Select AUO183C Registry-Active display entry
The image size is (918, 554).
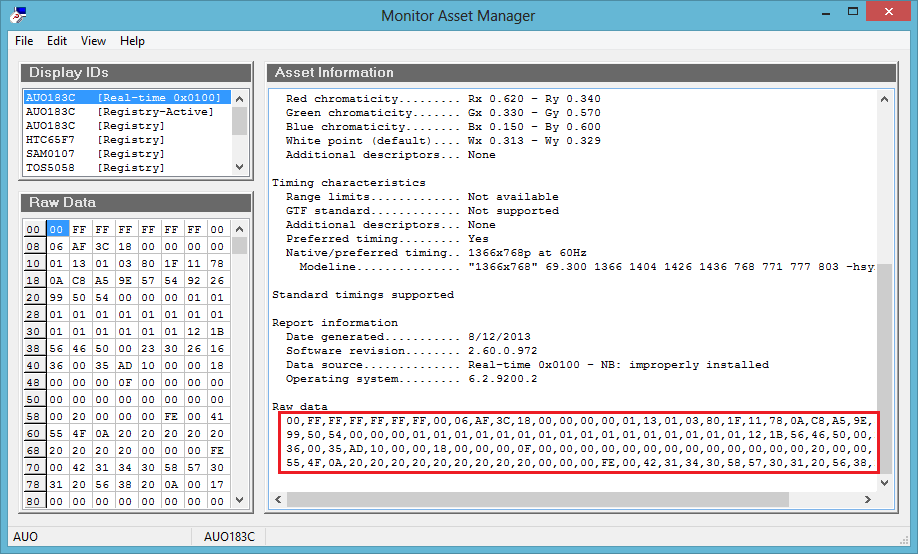click(127, 112)
